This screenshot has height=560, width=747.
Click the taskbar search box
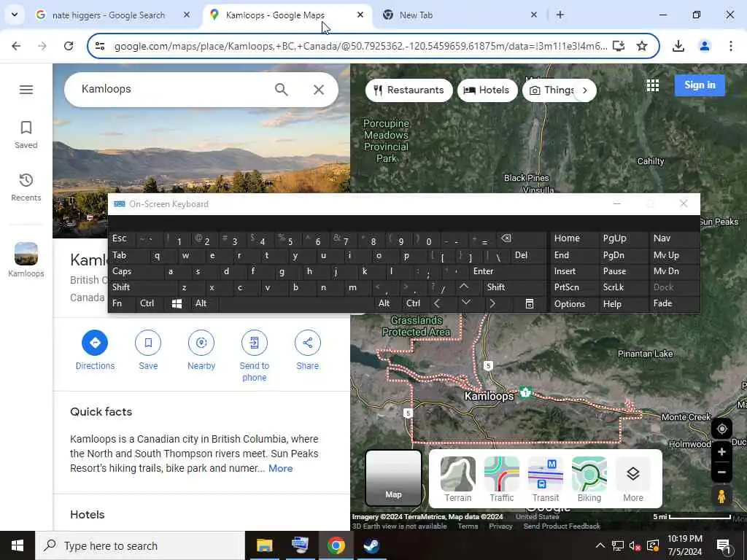(140, 545)
